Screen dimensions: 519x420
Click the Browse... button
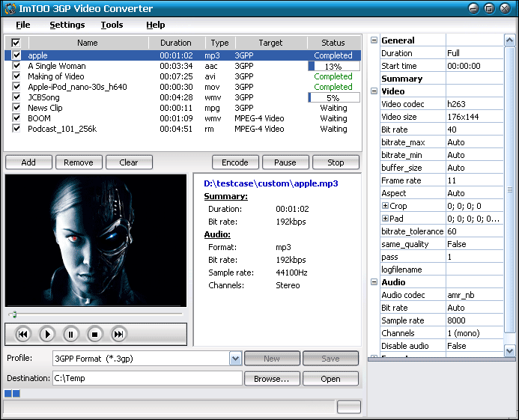pos(272,379)
